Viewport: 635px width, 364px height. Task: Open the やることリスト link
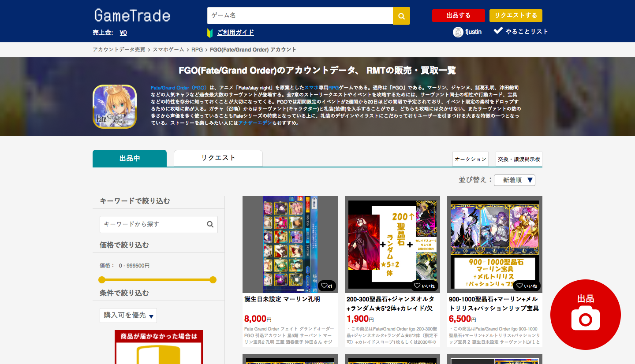(x=527, y=31)
